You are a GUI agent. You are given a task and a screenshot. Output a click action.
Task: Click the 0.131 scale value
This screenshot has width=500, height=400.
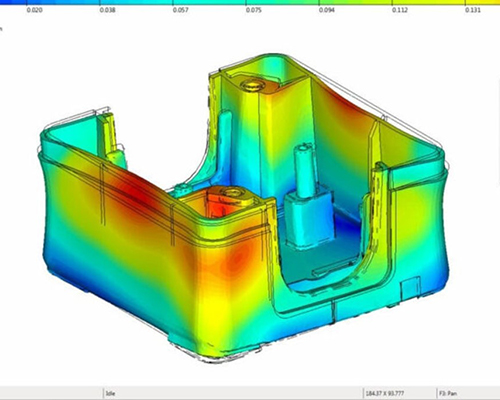click(x=473, y=10)
